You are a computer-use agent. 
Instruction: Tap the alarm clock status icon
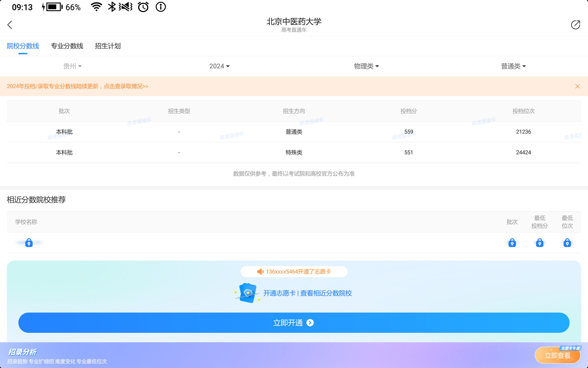143,7
